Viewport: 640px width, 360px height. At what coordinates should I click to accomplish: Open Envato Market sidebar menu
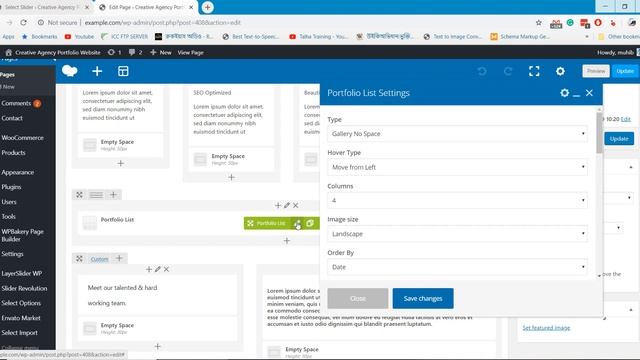tap(21, 318)
